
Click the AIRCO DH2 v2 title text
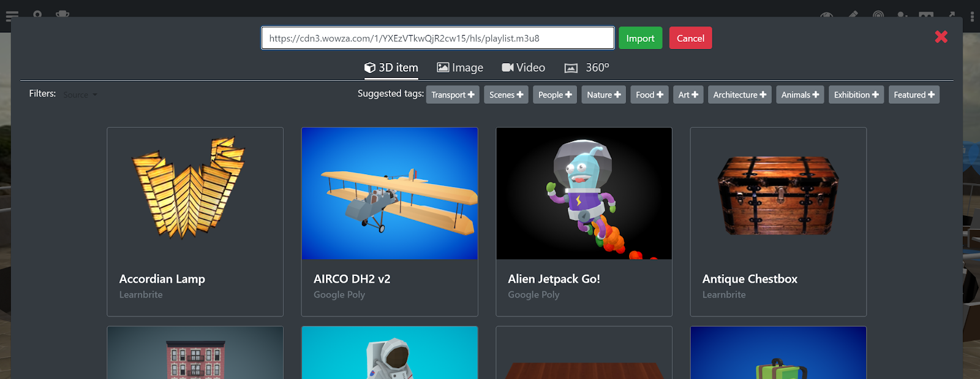352,279
